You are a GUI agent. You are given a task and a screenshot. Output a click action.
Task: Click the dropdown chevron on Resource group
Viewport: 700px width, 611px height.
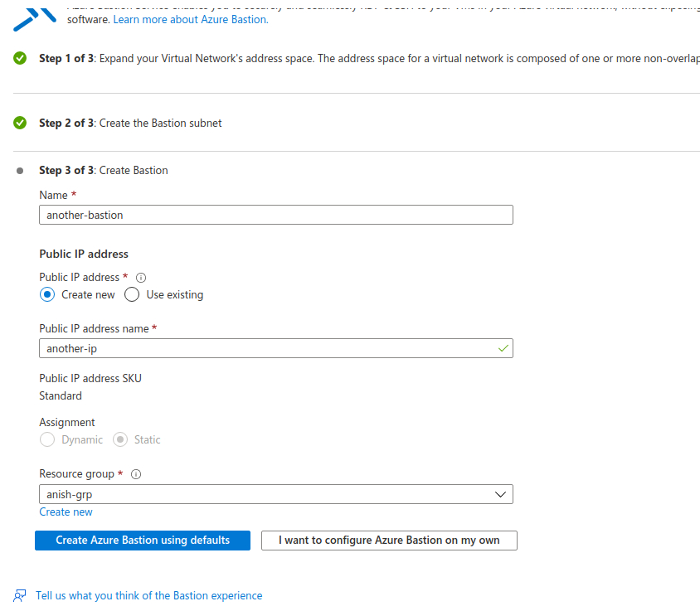pos(500,493)
